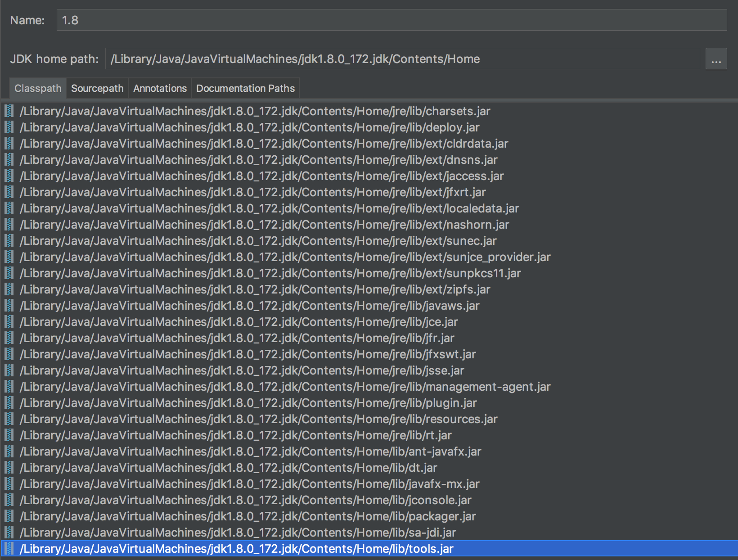Click the highlighted lib/tools.jar entry
This screenshot has width=738, height=560.
coord(369,548)
